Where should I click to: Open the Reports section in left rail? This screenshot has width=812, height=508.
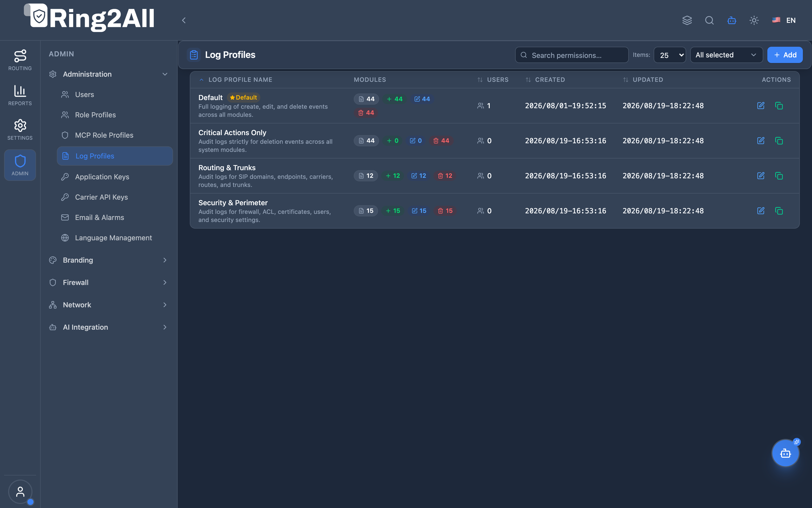(x=20, y=96)
